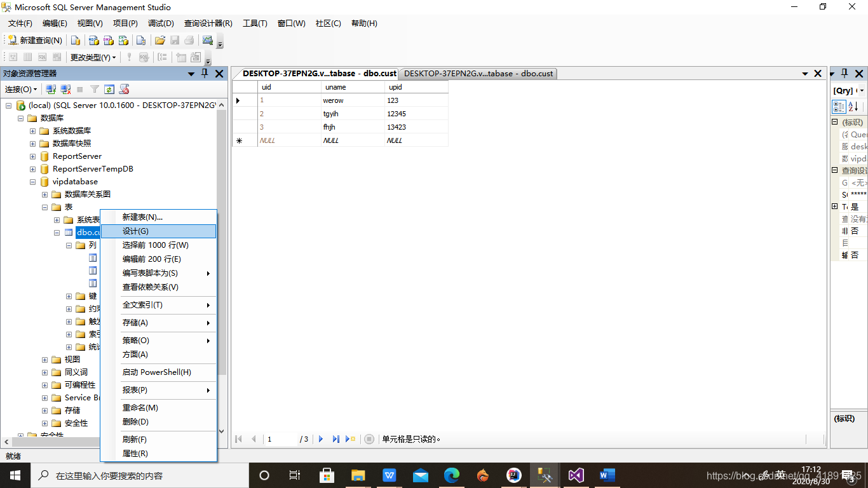The width and height of the screenshot is (868, 488).
Task: Choose Edit Top 200 Rows (编辑前 200 行)
Action: tap(158, 259)
